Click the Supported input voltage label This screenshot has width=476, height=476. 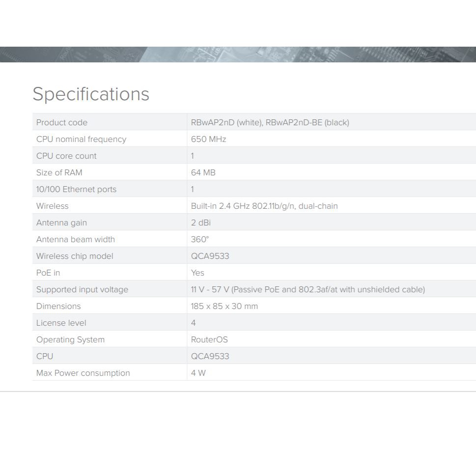(x=82, y=289)
